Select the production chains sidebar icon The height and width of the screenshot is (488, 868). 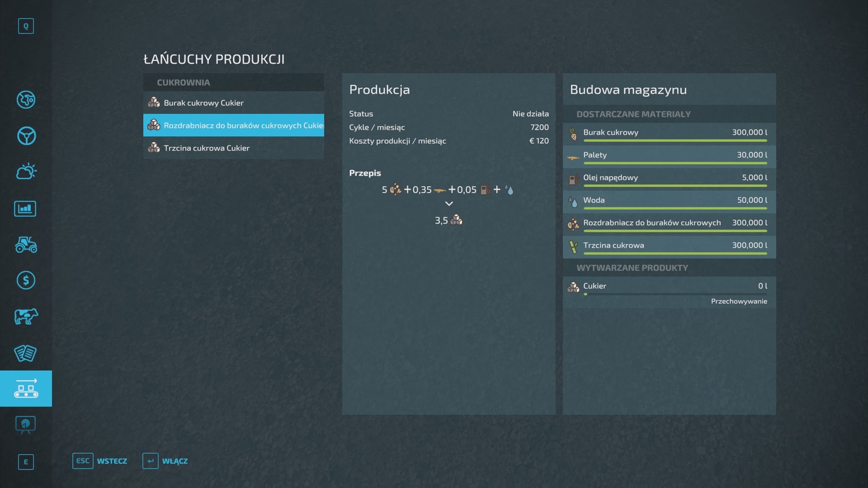(x=26, y=388)
